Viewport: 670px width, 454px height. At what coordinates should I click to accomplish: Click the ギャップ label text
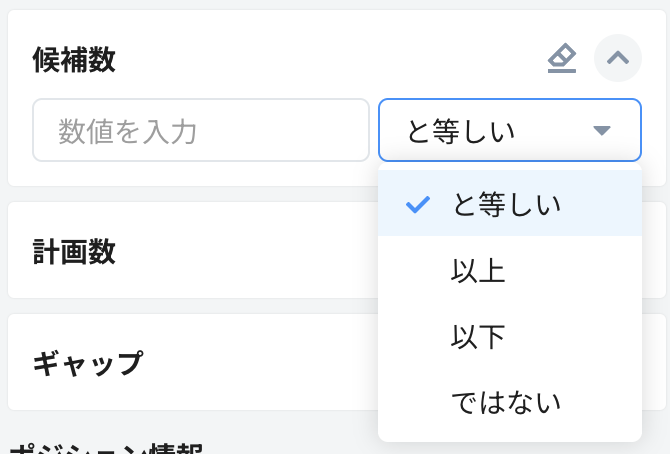click(88, 362)
